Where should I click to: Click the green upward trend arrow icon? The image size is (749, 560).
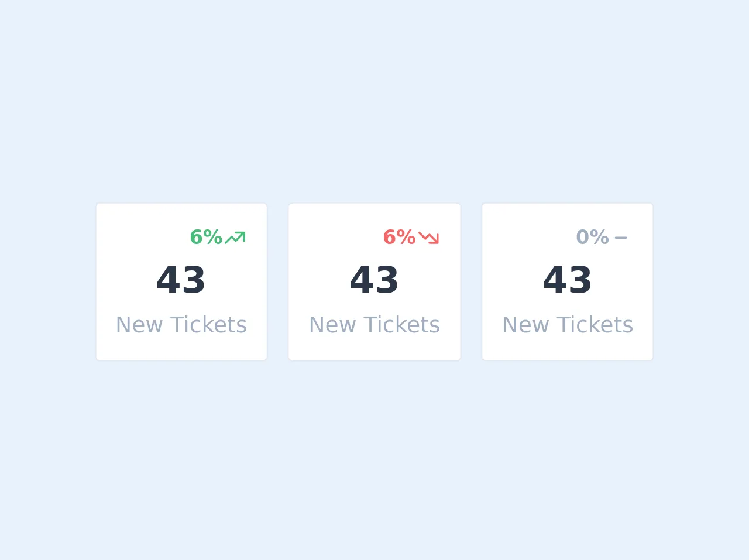[x=235, y=238]
